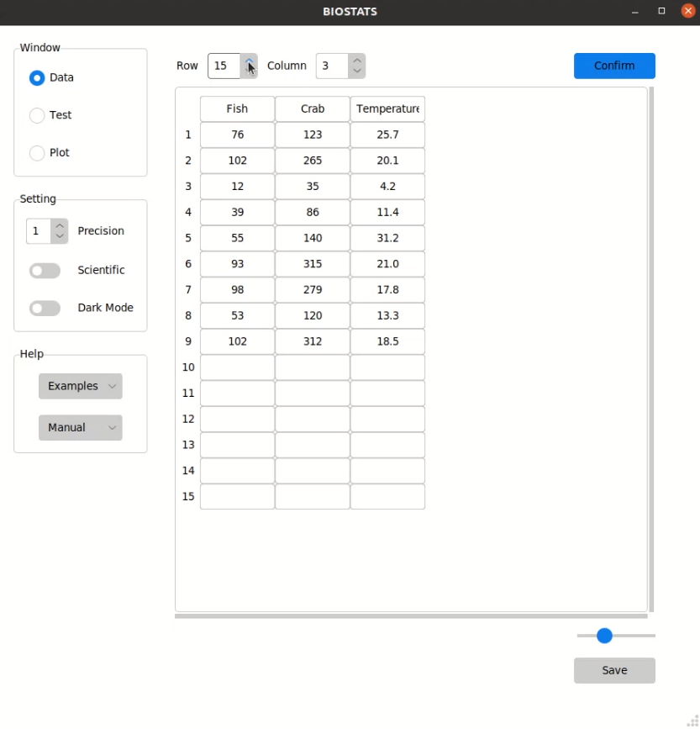
Task: Click the Row number input field
Action: 224,66
